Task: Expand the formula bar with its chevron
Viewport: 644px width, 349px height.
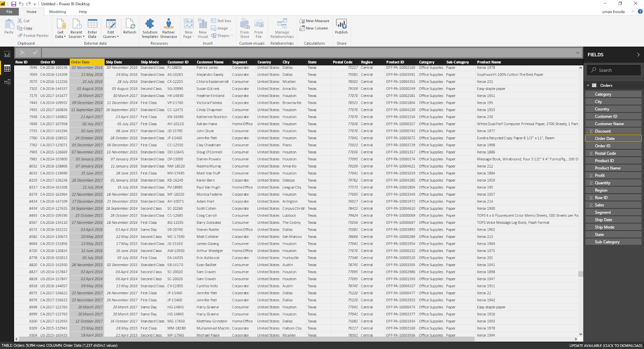Action: click(578, 53)
